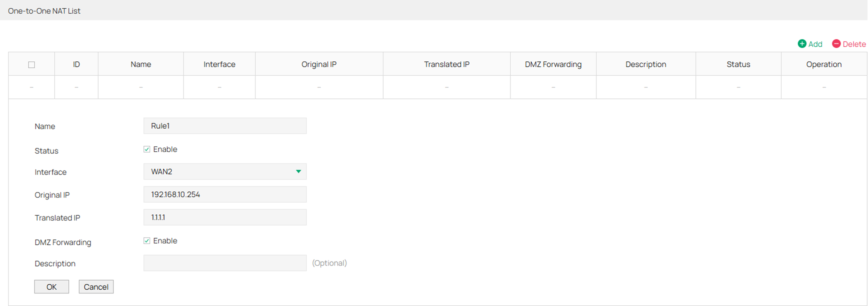Open the Interface WAN2 dropdown
This screenshot has width=868, height=306.
(x=225, y=172)
